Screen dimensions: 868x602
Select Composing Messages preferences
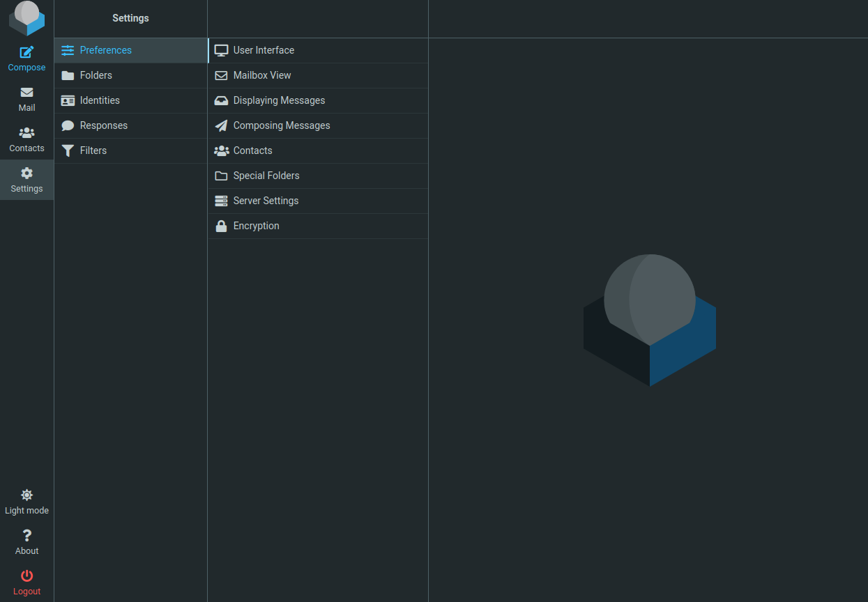pyautogui.click(x=282, y=125)
